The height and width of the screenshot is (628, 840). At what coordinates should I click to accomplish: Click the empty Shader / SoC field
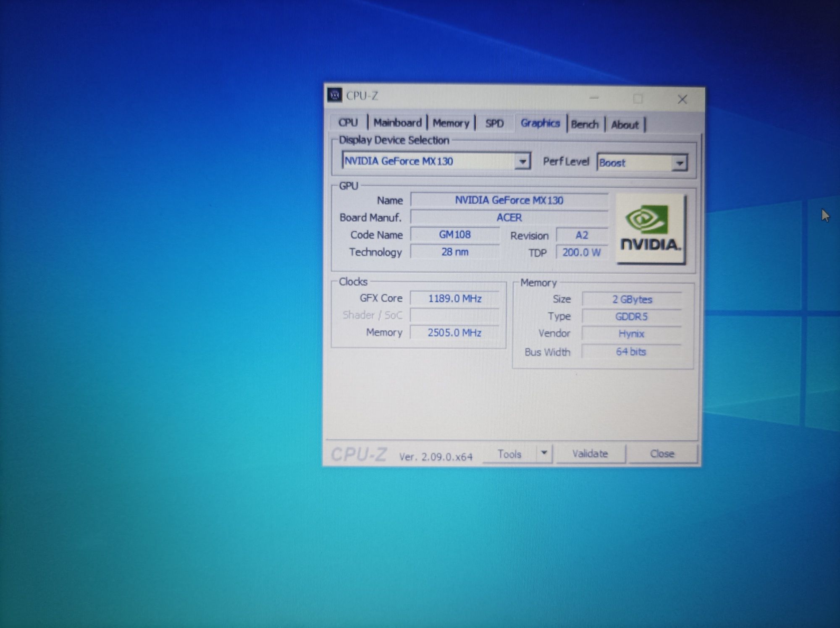tap(455, 315)
